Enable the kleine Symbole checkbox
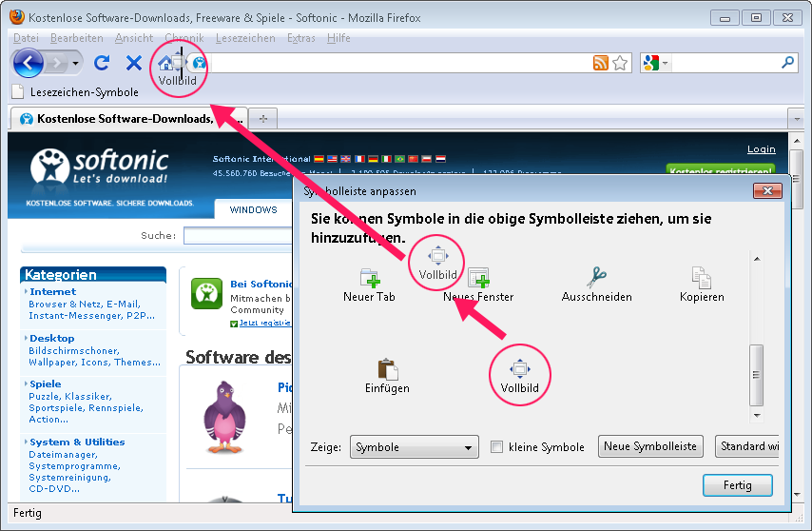 (x=496, y=446)
